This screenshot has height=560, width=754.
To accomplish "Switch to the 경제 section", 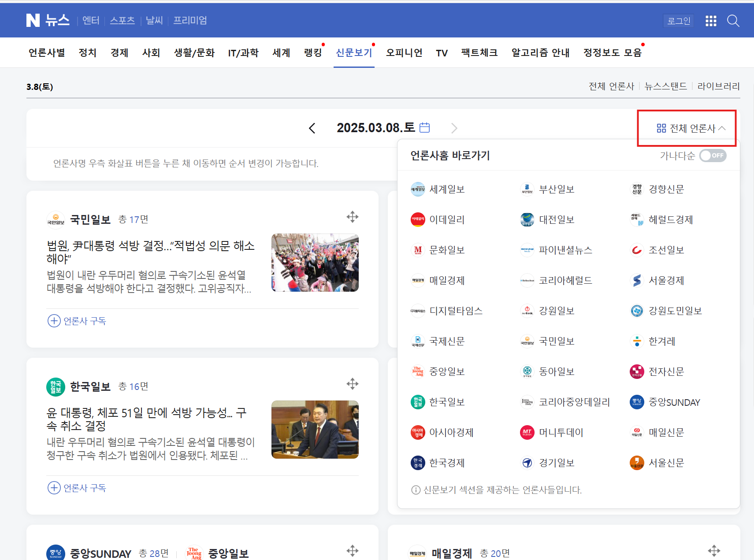I will pos(119,53).
